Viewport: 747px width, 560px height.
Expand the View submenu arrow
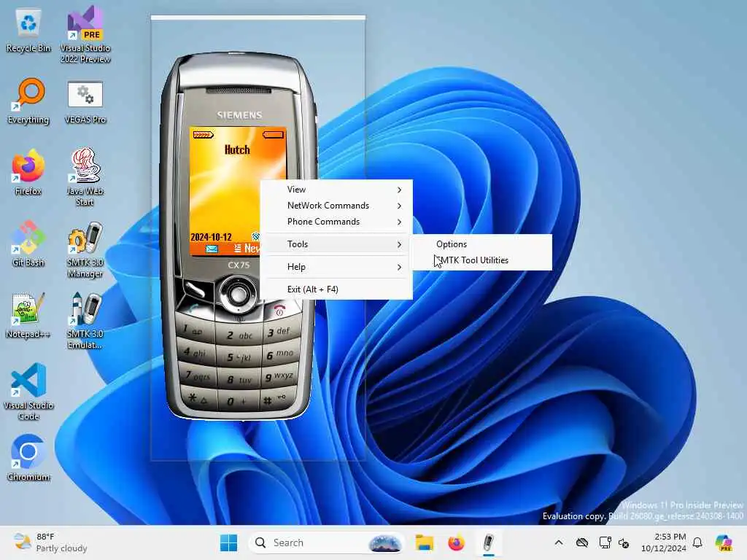pyautogui.click(x=399, y=190)
